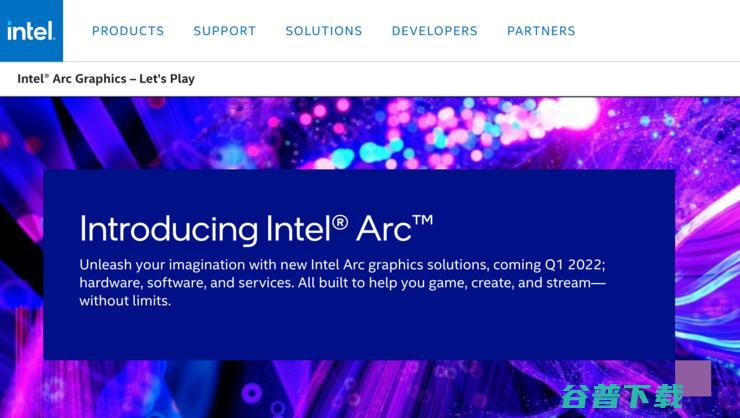Expand the SOLUTIONS navigation item

coord(324,31)
